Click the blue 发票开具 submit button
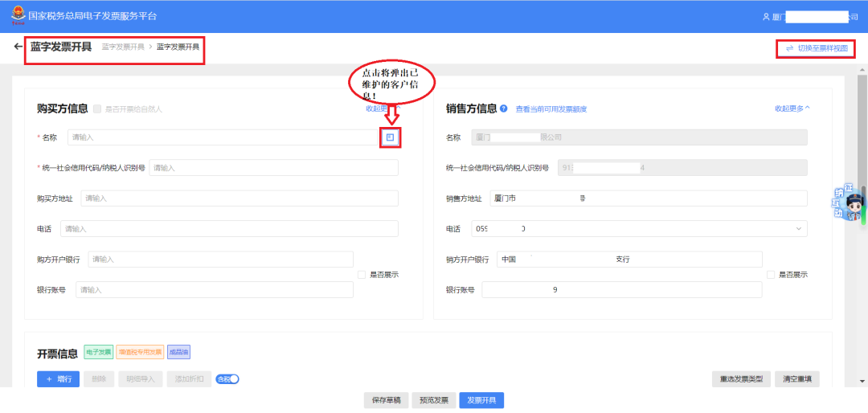This screenshot has height=413, width=868. [x=481, y=400]
